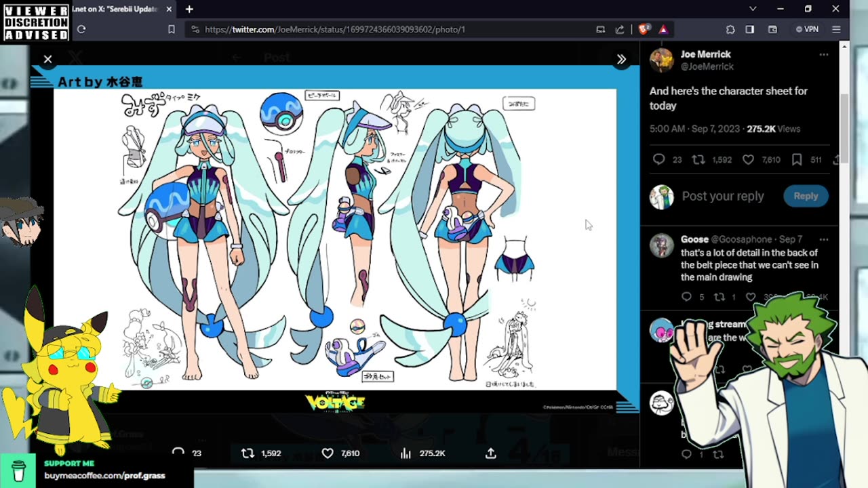868x488 pixels.
Task: Click the Miku character sheet image
Action: click(335, 239)
